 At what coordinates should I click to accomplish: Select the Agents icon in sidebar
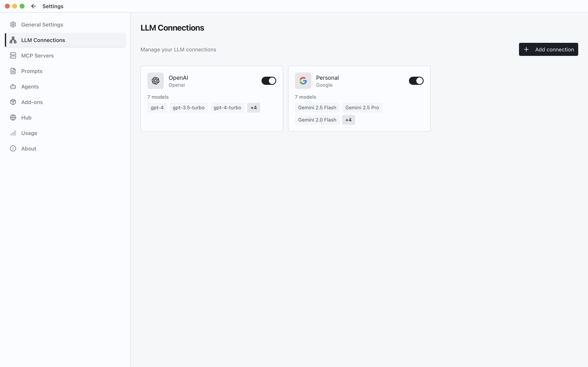[x=13, y=86]
